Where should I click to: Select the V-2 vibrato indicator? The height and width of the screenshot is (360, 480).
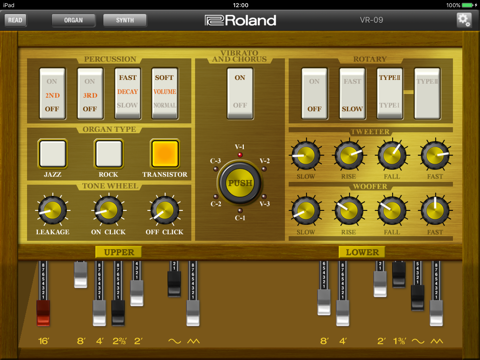click(264, 169)
